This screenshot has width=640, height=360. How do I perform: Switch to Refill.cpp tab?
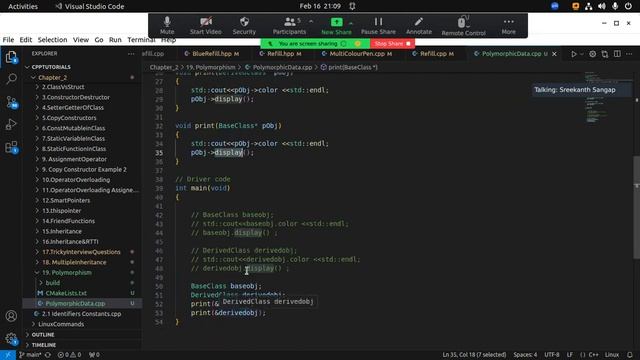(433, 54)
